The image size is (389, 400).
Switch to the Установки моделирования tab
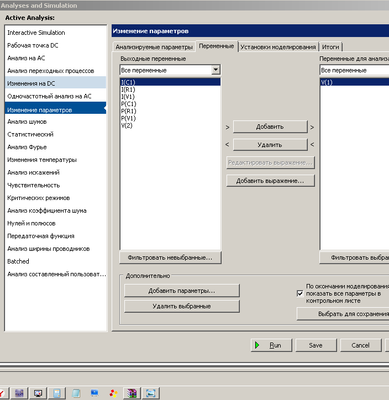[x=278, y=47]
